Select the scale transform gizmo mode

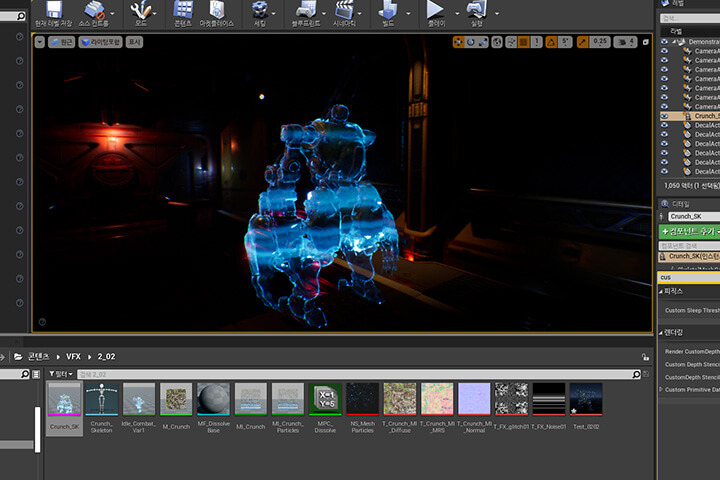click(483, 42)
